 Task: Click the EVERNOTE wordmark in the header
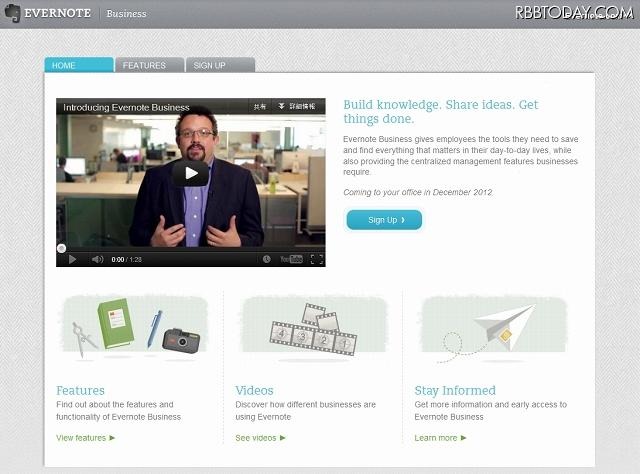coord(57,13)
